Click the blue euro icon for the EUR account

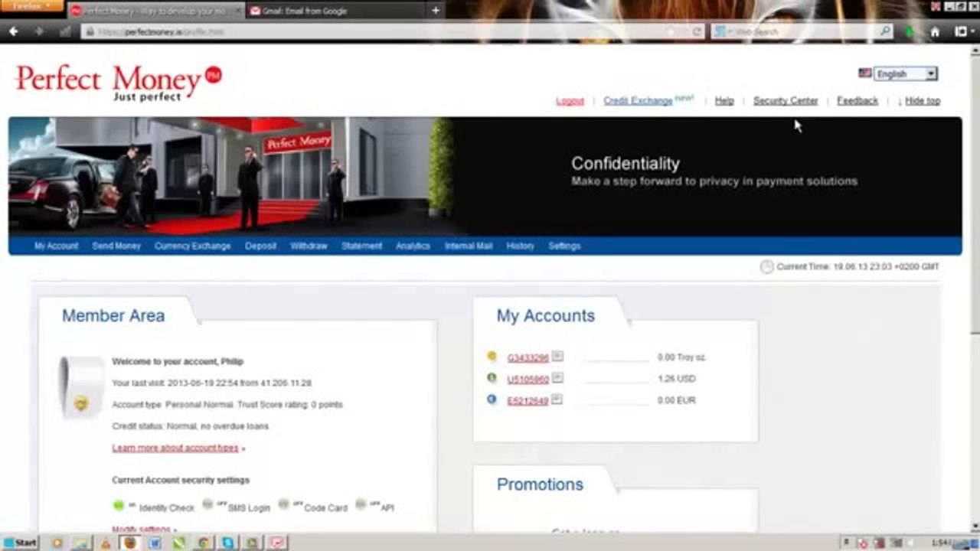tap(492, 399)
